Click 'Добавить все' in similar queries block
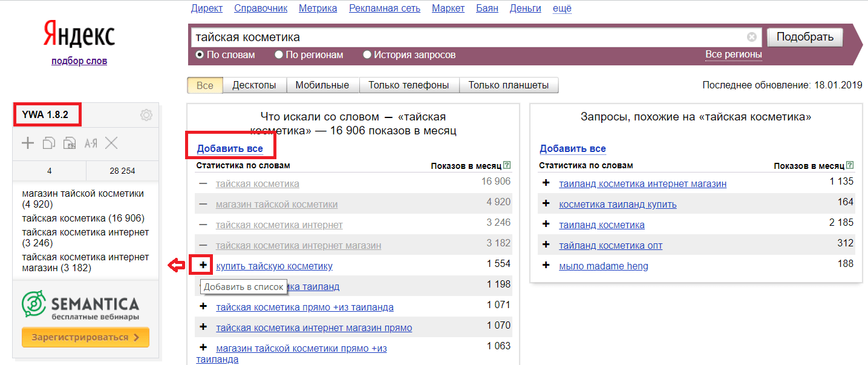The height and width of the screenshot is (365, 868). (573, 148)
